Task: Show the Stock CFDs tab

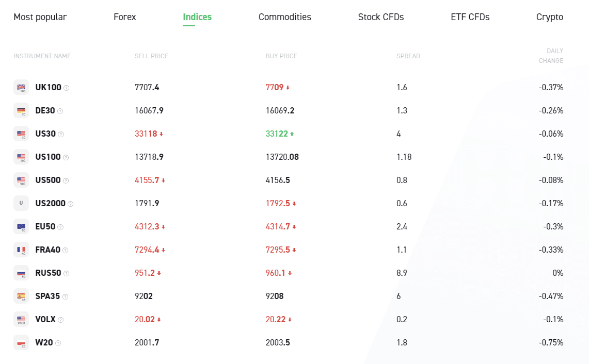Action: coord(381,17)
